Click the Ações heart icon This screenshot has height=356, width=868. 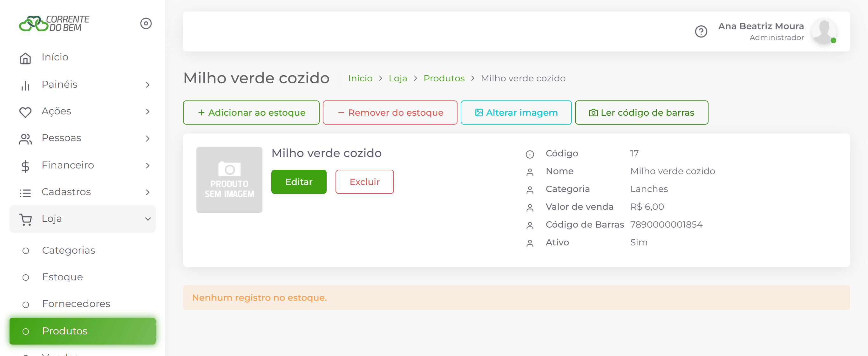coord(25,112)
